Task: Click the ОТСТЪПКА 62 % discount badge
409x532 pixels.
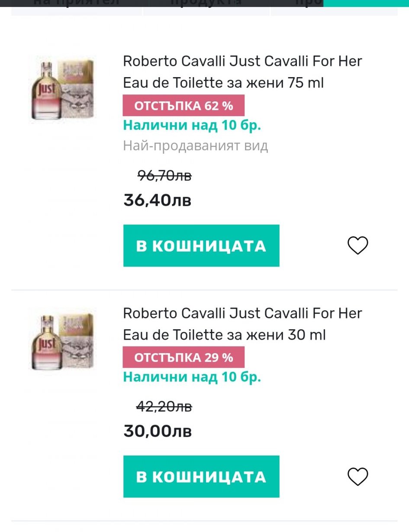Action: 184,106
